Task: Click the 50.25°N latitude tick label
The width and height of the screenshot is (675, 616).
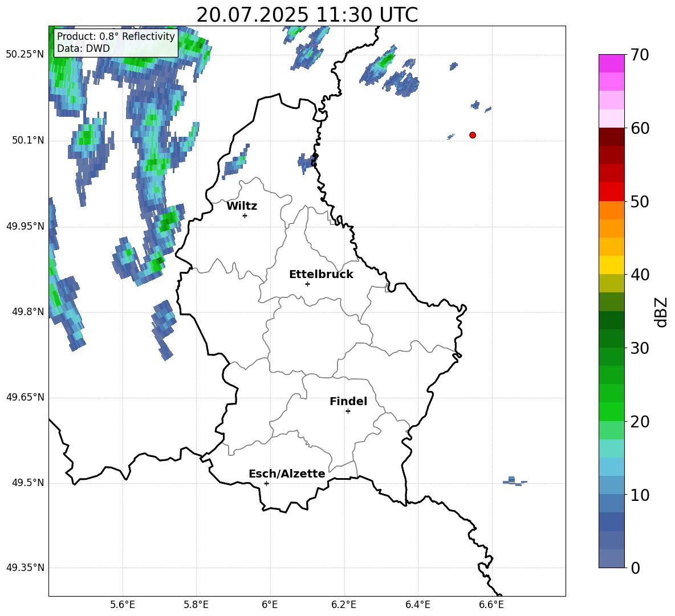Action: (x=25, y=55)
